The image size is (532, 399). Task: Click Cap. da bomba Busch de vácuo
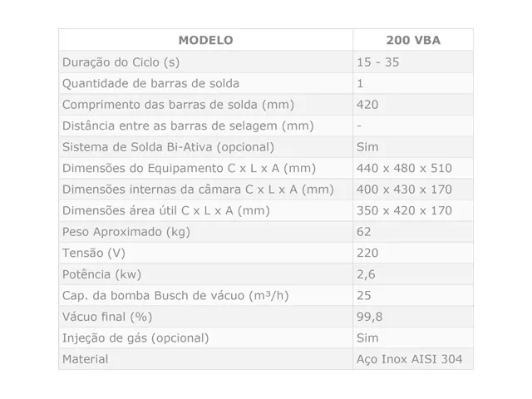click(x=175, y=296)
